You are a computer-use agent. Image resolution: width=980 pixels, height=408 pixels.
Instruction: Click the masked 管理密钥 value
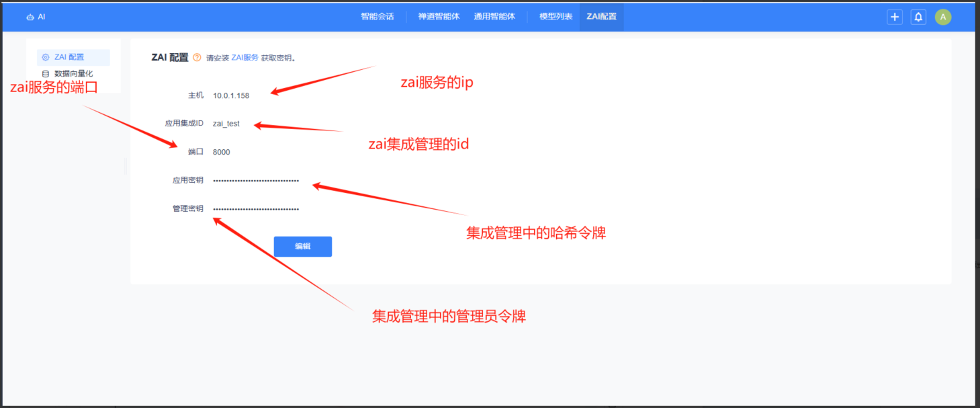[x=256, y=209]
